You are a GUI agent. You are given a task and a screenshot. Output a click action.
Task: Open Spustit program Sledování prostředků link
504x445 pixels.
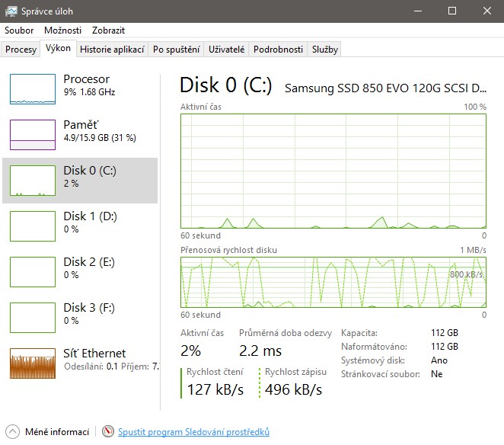(x=193, y=432)
